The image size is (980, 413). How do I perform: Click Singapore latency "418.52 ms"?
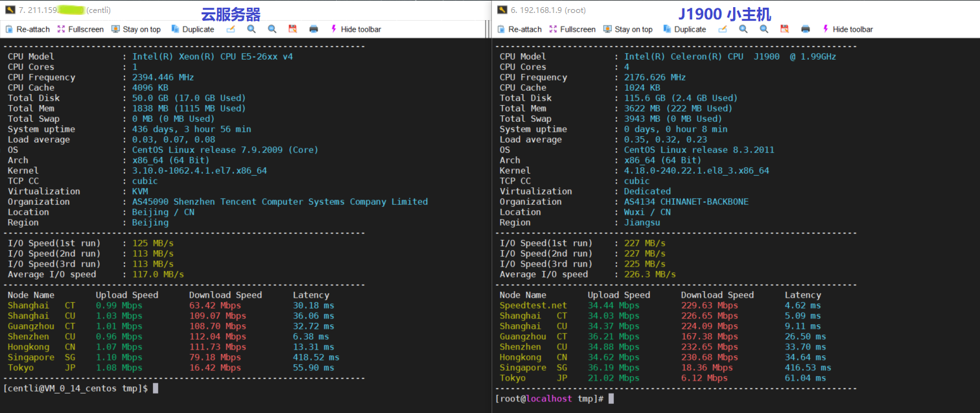point(316,357)
